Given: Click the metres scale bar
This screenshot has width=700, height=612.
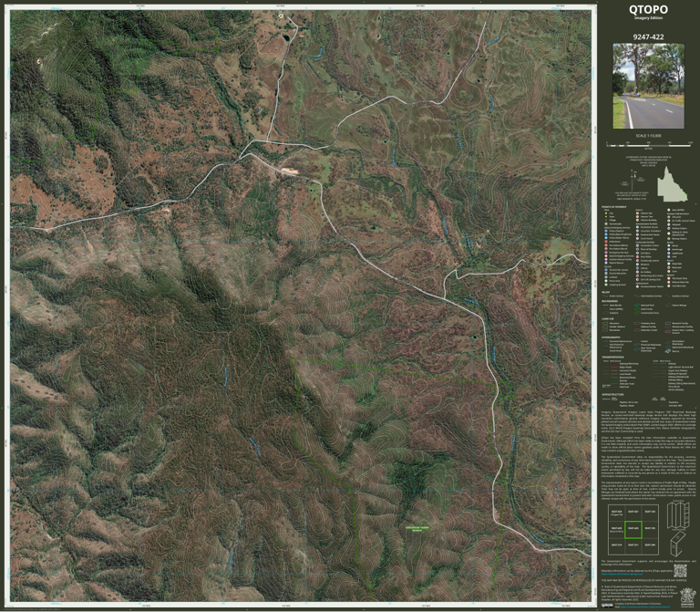Looking at the screenshot, I should 649,145.
